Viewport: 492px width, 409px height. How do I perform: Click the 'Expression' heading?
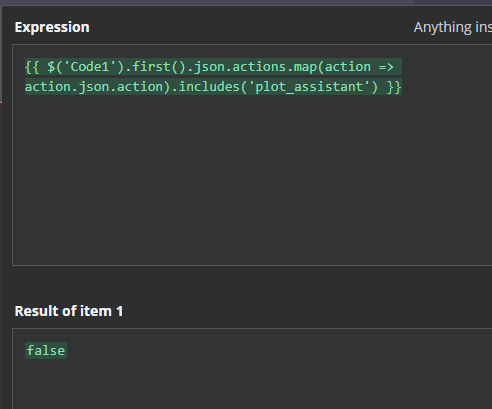click(52, 27)
